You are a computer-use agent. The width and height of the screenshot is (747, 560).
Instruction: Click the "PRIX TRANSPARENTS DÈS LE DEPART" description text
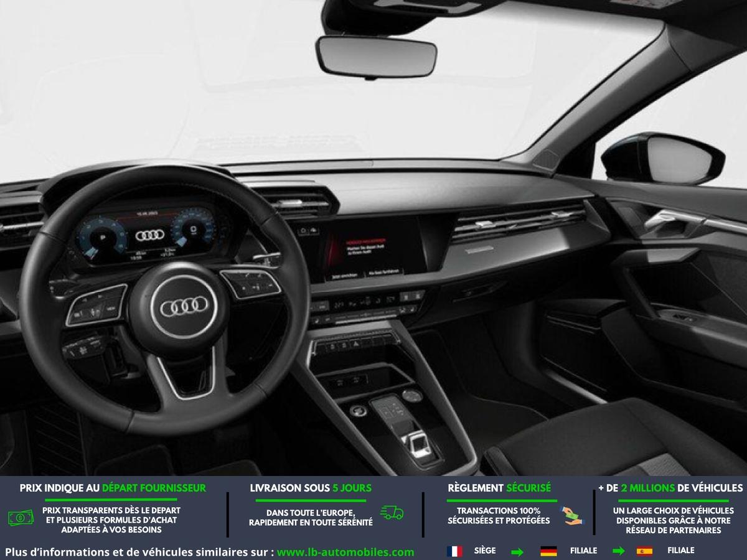(x=112, y=520)
